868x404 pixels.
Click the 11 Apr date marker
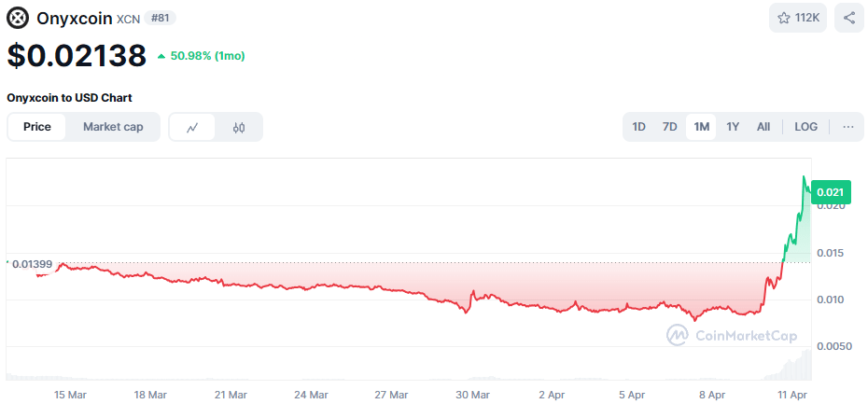pos(793,395)
